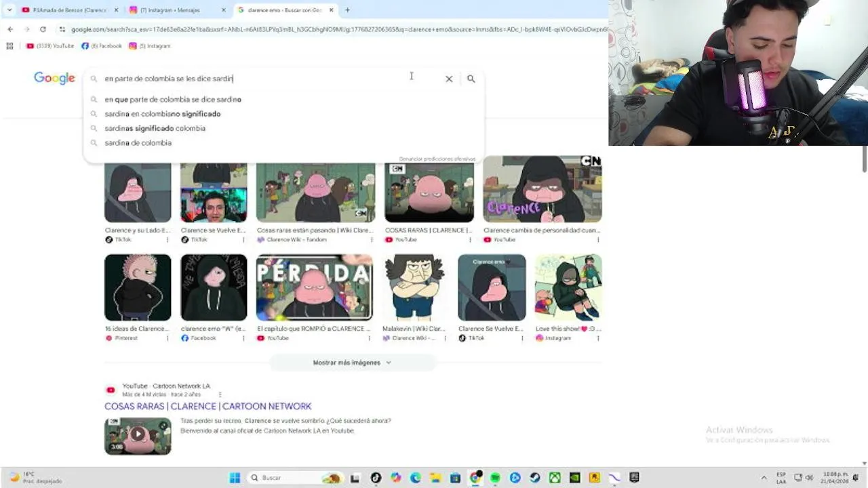Play the COSAS RARAS video thumbnail
The height and width of the screenshot is (488, 868).
(x=138, y=436)
